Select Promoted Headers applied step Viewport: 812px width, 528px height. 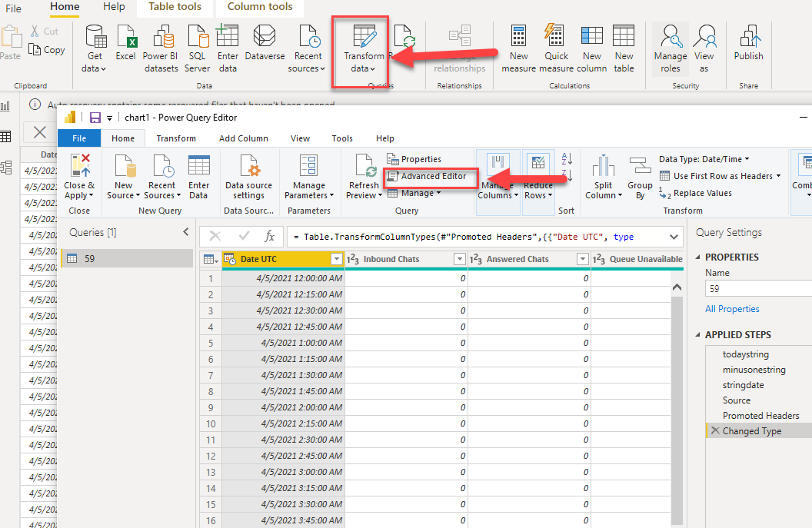(760, 415)
